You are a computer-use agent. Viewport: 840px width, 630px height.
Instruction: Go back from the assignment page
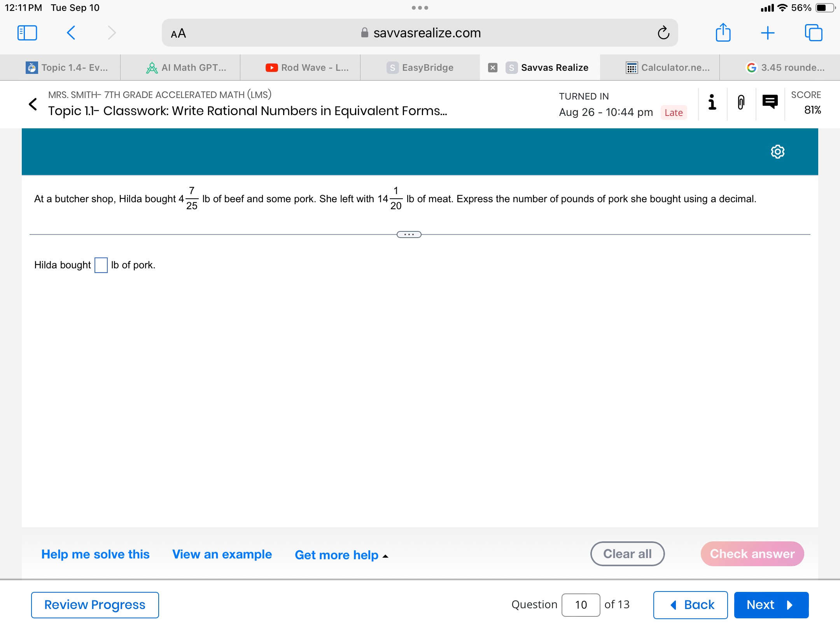click(x=33, y=104)
